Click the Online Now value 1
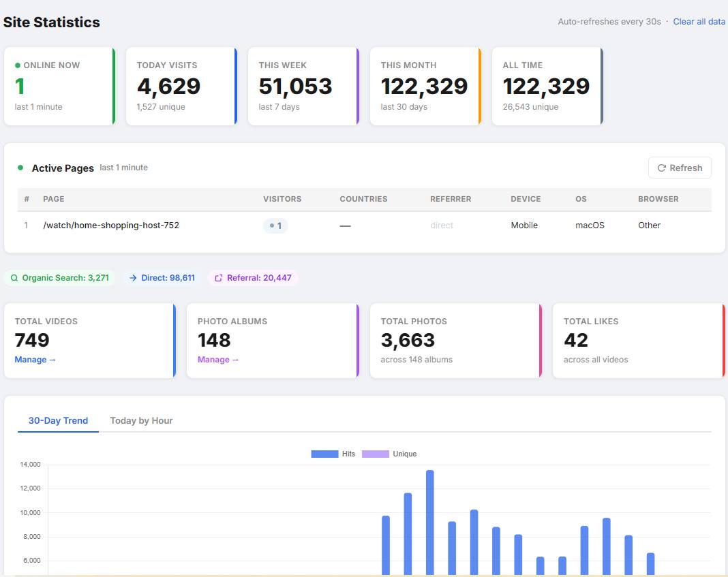 coord(20,87)
